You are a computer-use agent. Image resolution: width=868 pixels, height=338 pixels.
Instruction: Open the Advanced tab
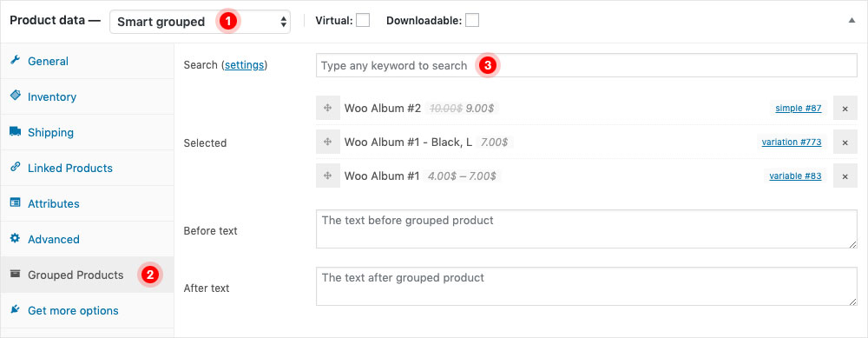[87, 239]
